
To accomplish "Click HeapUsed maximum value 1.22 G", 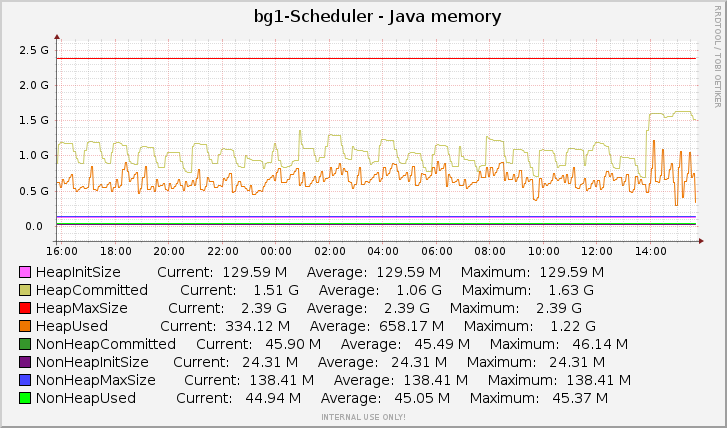I will pyautogui.click(x=573, y=326).
